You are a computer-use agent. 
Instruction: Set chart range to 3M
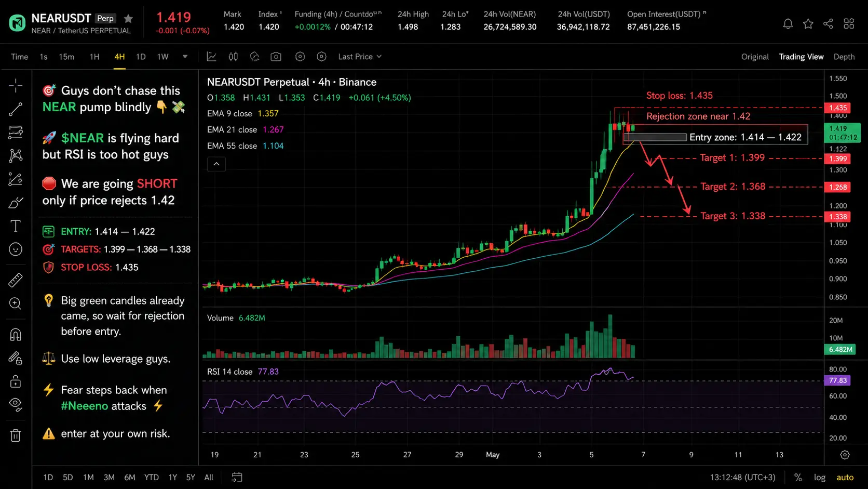click(x=109, y=477)
